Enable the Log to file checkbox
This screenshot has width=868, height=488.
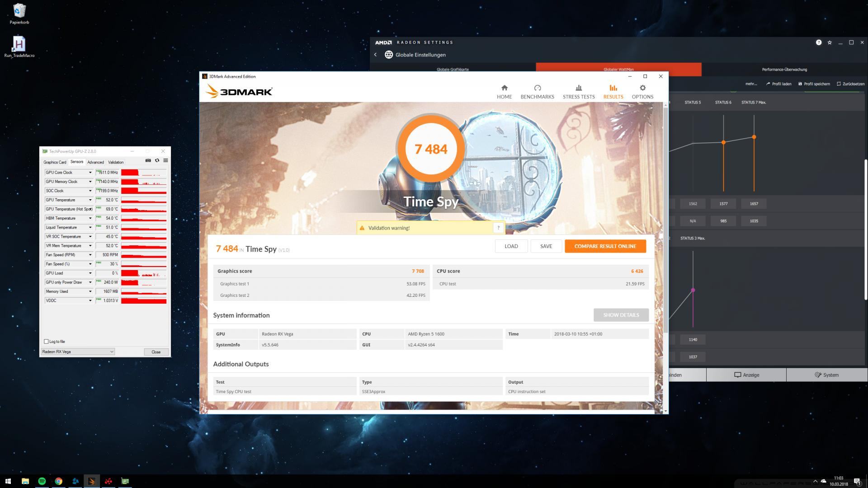46,342
